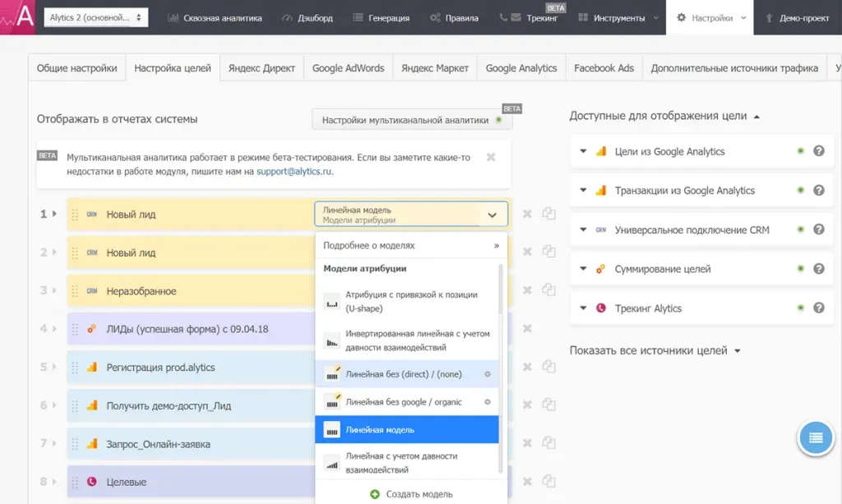842x504 pixels.
Task: Expand goal row 3 Неразобранное
Action: 54,290
